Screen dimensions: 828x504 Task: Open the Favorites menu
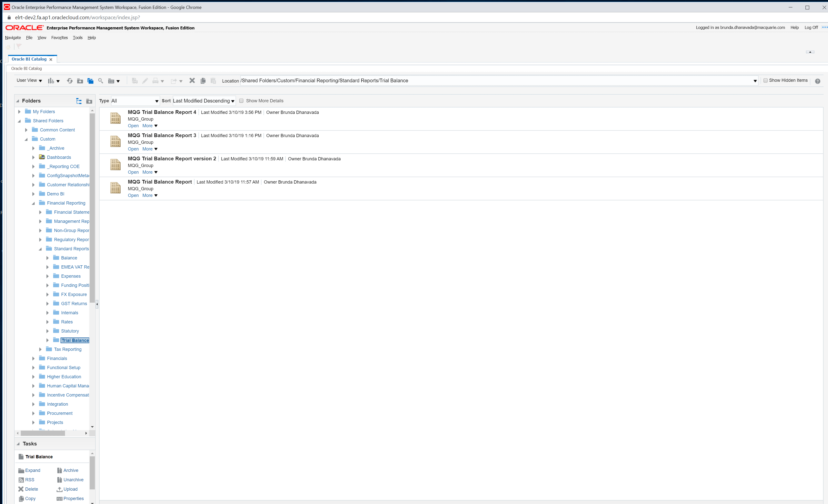click(60, 38)
